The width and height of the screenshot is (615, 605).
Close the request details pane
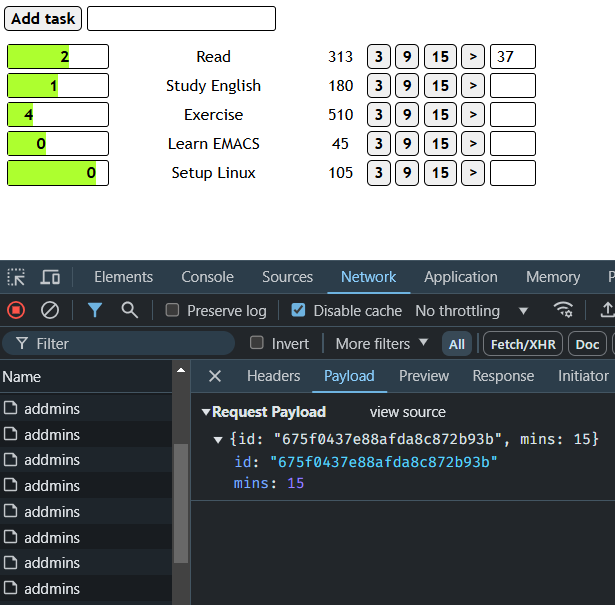pos(215,376)
